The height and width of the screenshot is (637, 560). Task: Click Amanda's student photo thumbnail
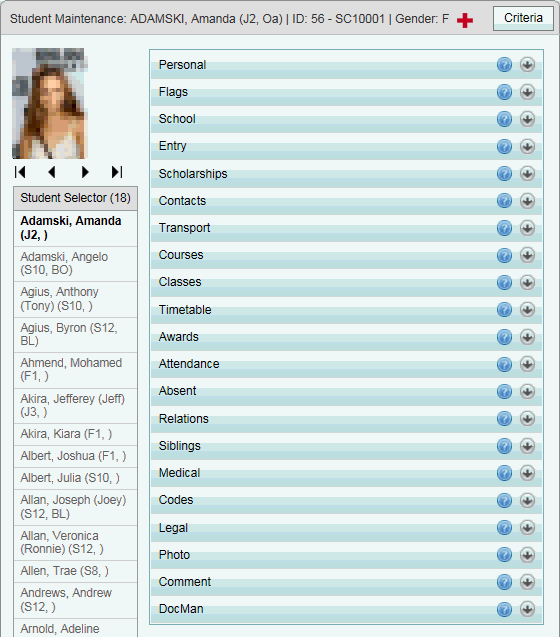point(50,103)
